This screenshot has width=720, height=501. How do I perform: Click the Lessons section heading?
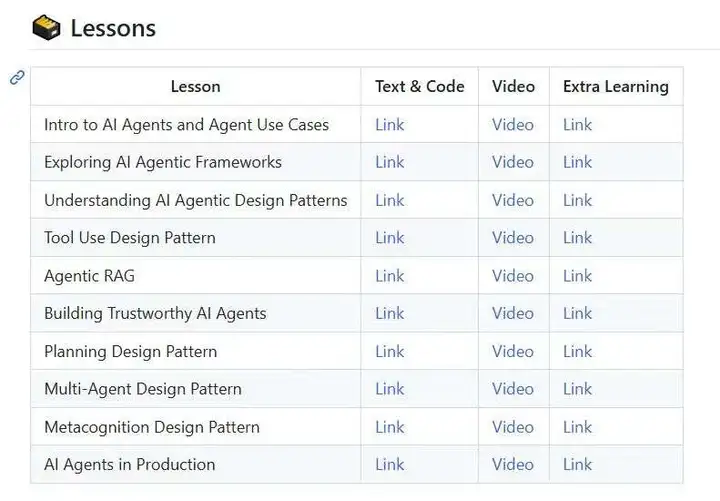[x=113, y=28]
